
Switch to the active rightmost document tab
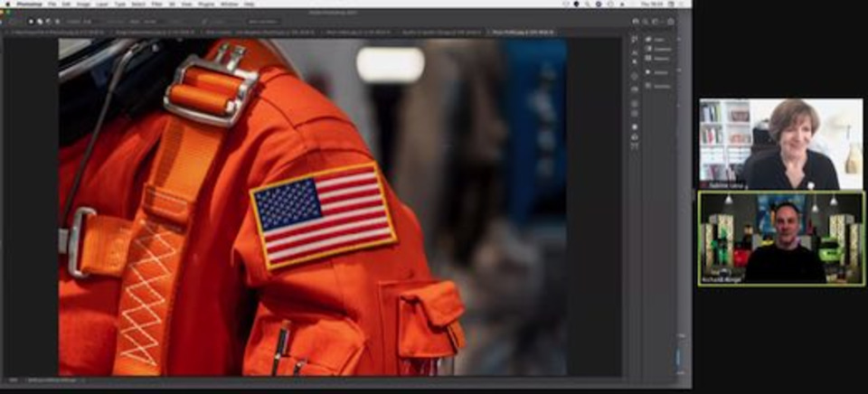(522, 33)
